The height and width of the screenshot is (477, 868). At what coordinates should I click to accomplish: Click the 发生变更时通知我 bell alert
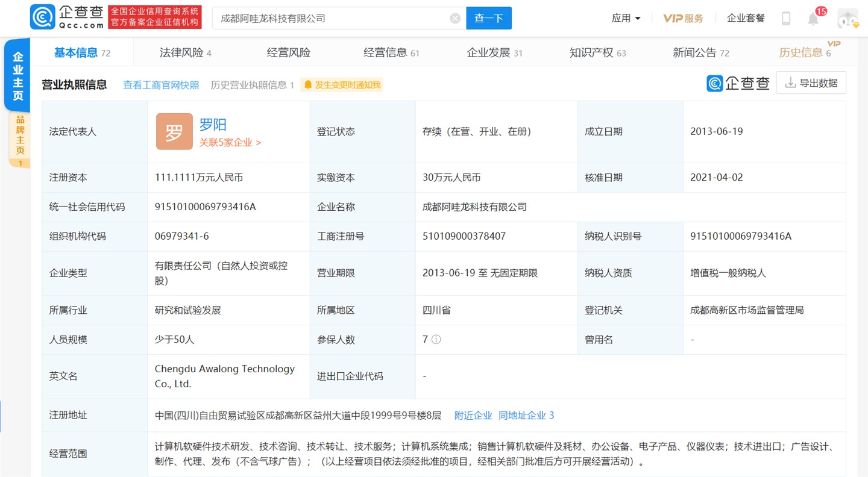(x=342, y=85)
